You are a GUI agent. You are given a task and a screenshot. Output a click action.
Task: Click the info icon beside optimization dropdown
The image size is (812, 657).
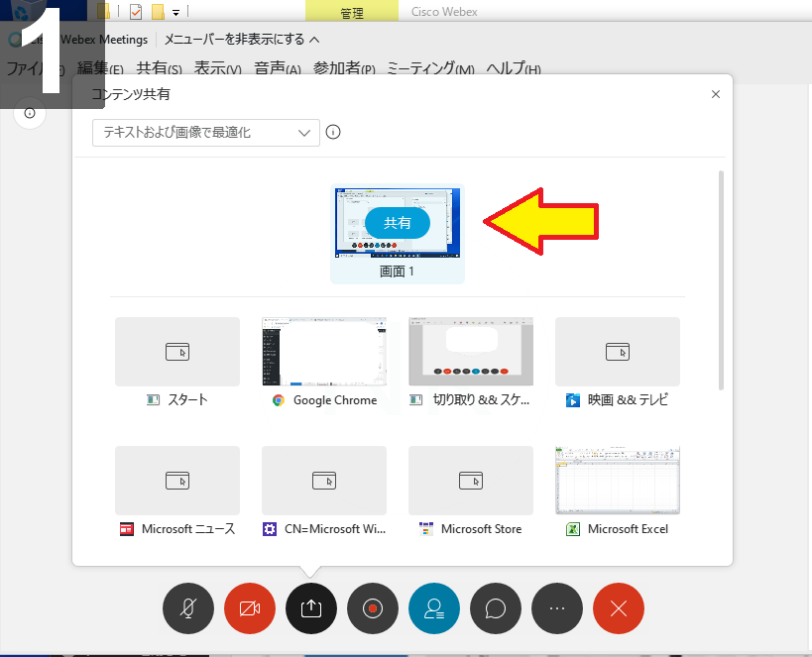pyautogui.click(x=333, y=132)
